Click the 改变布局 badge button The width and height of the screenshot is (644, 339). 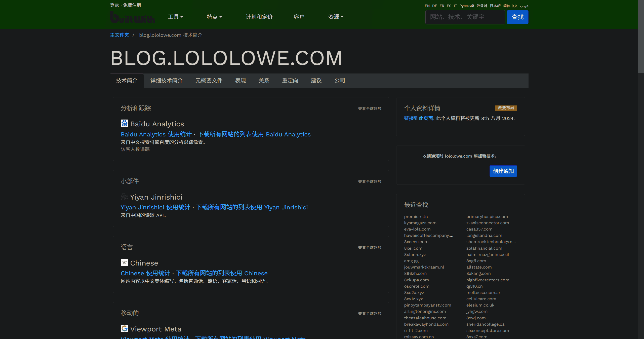(506, 108)
